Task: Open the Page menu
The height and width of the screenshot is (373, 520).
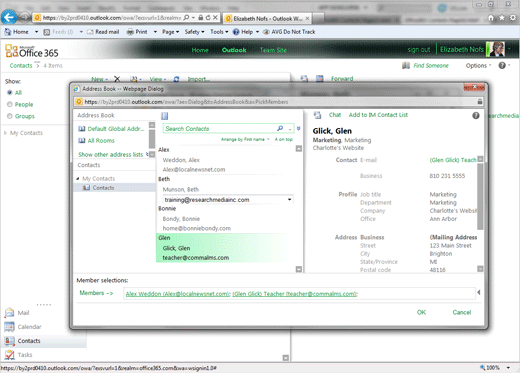Action: coord(170,32)
